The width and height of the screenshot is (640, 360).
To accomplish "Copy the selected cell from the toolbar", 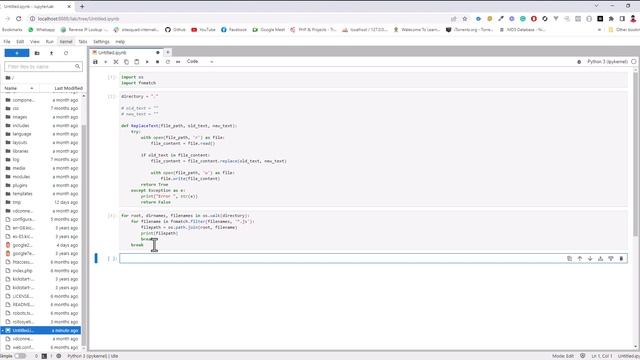I will coord(126,62).
